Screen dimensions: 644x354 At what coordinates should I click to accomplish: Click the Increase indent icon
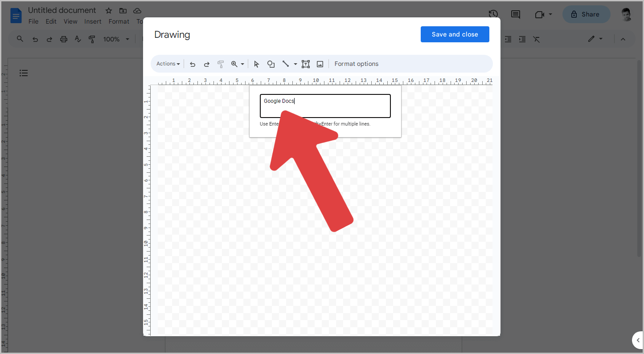pos(522,39)
